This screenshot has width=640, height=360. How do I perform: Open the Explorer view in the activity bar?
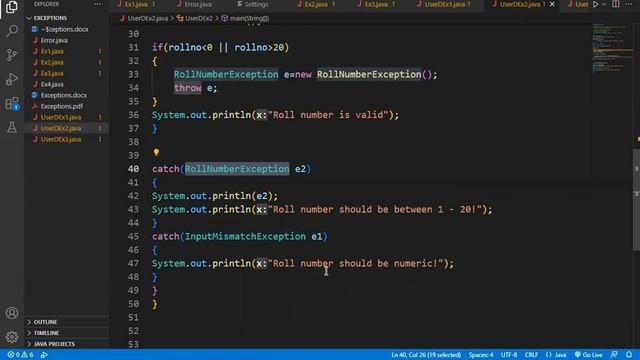pos(11,7)
